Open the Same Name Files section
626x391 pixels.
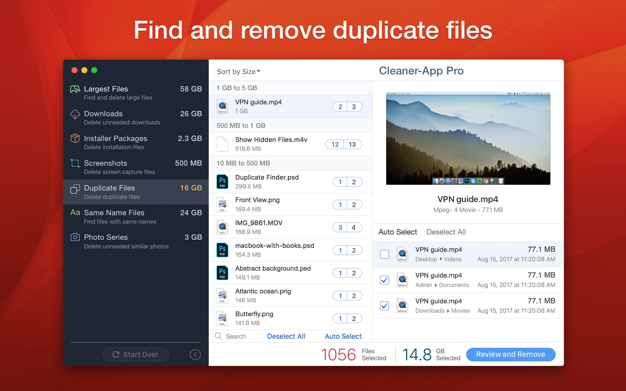tap(136, 216)
